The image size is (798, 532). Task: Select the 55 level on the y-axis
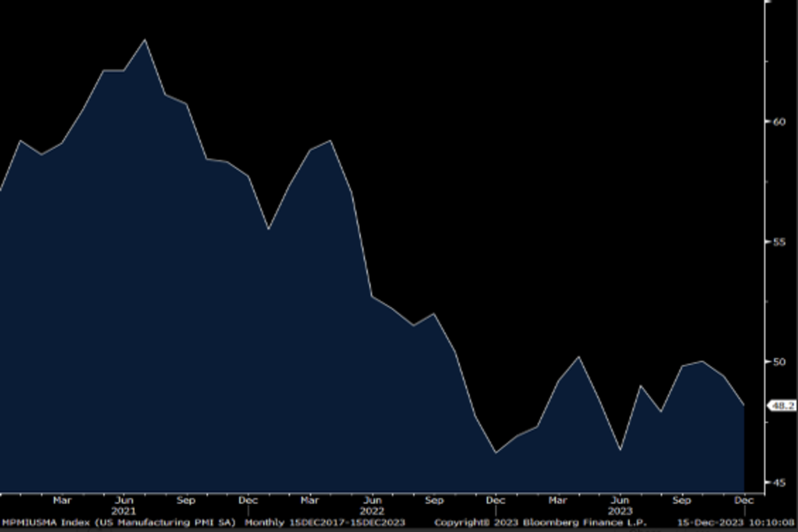pos(779,241)
